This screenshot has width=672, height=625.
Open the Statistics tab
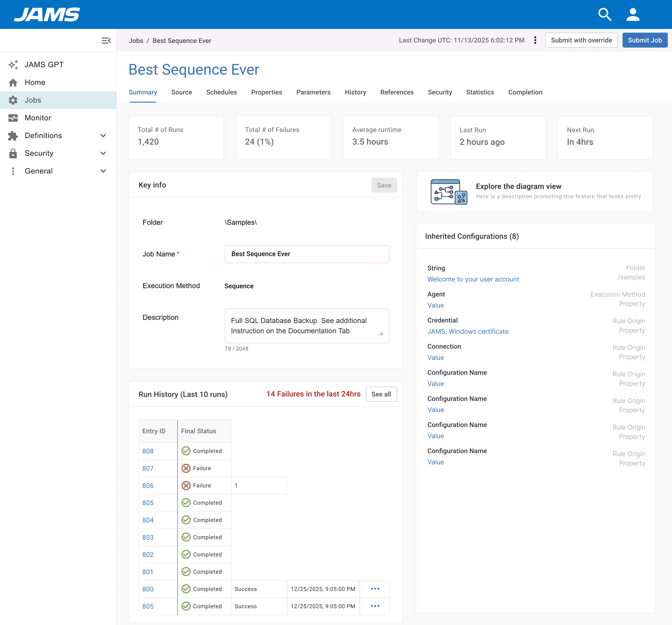pyautogui.click(x=480, y=92)
